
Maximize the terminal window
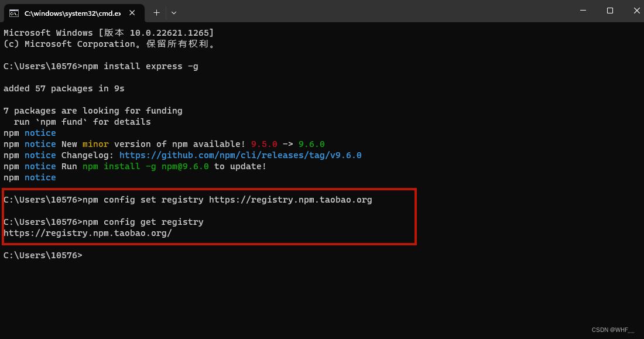point(610,11)
